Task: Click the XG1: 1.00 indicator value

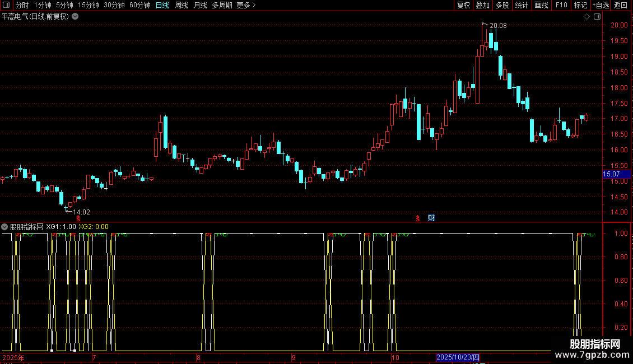Action: click(x=61, y=227)
